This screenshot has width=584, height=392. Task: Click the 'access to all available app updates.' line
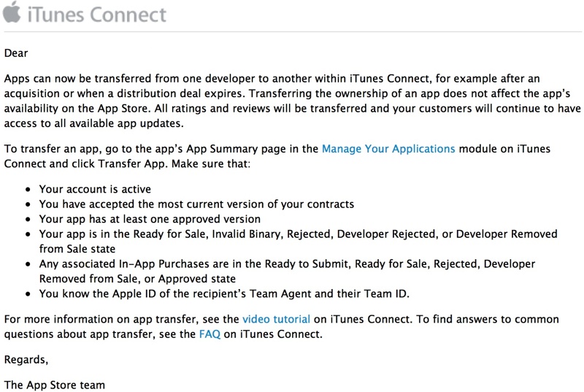coord(94,123)
